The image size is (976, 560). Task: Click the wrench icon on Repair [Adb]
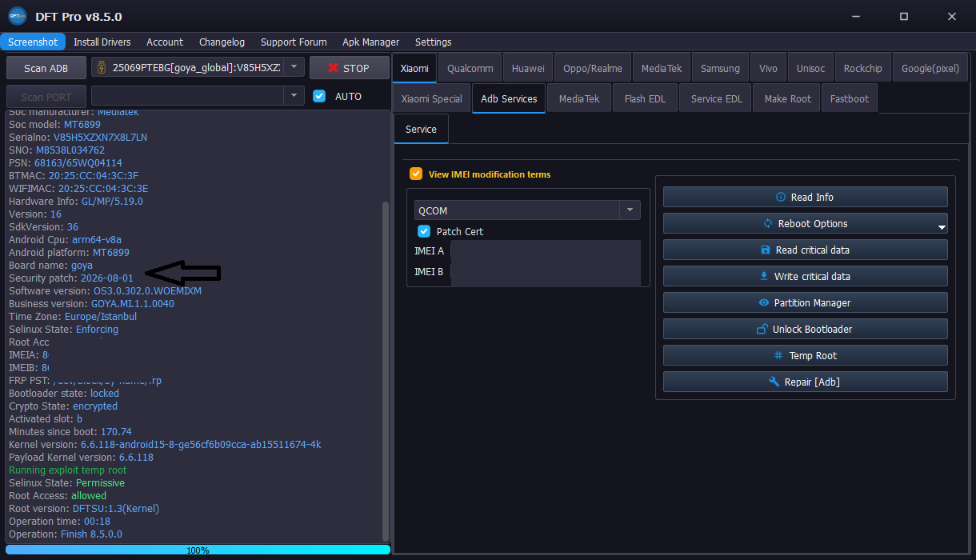click(x=774, y=382)
